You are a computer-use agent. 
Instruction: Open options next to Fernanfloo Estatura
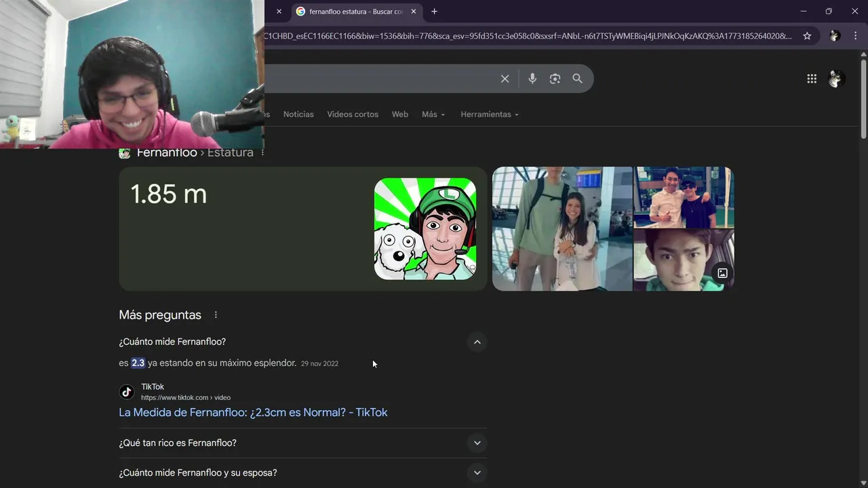(x=262, y=152)
